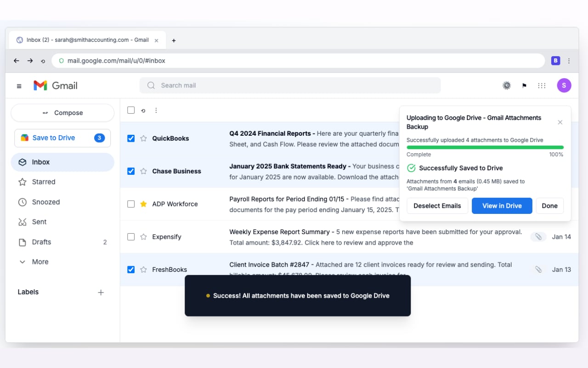Click the Search mail input field
588x368 pixels.
click(289, 85)
